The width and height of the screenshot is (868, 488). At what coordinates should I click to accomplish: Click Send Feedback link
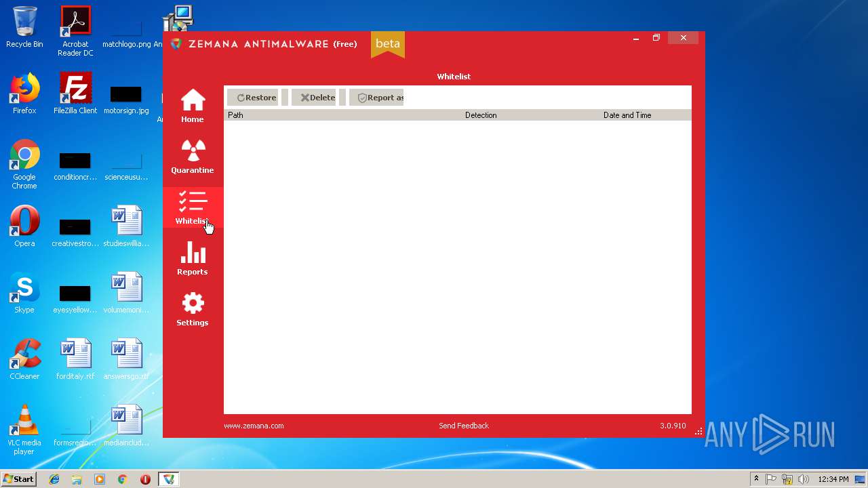464,426
